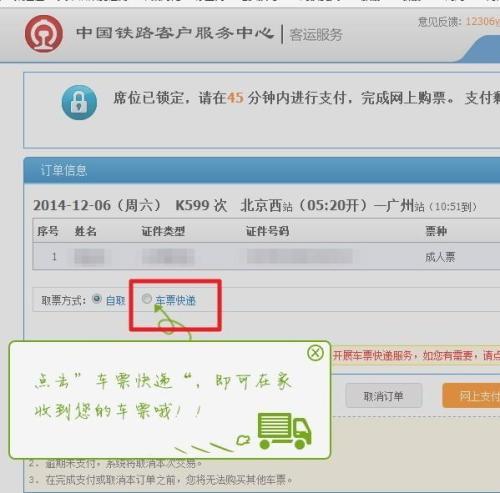Click the 票种 column header

(436, 231)
